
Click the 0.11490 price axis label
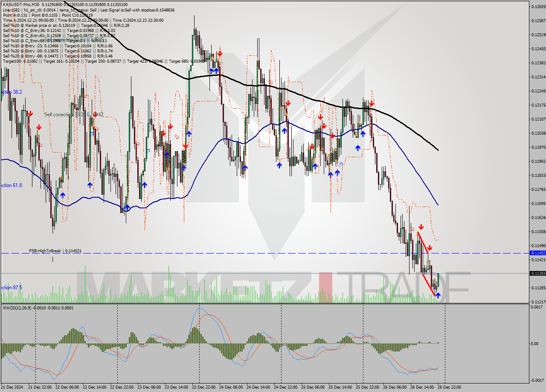(538, 245)
